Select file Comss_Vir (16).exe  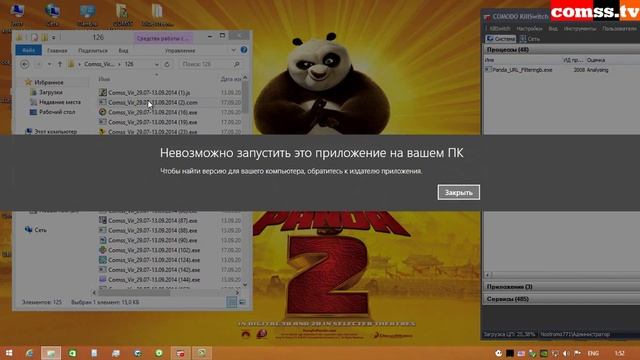point(152,112)
